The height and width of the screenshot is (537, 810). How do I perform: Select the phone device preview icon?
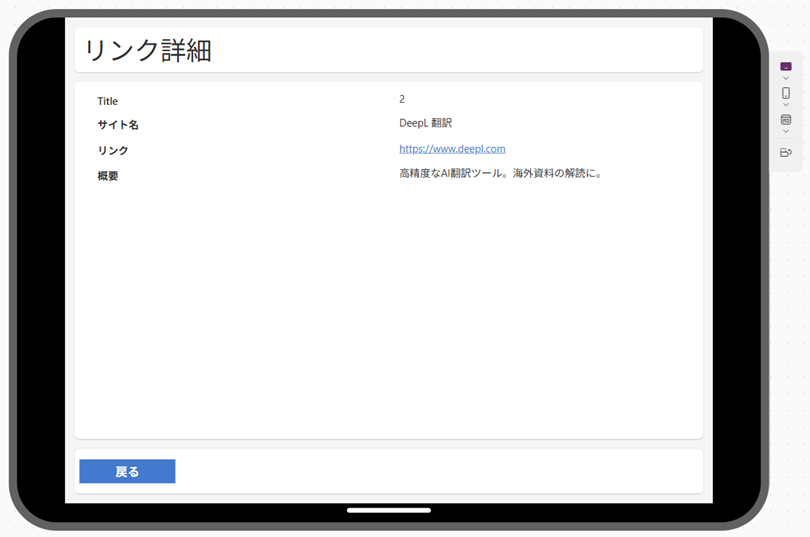(x=786, y=93)
